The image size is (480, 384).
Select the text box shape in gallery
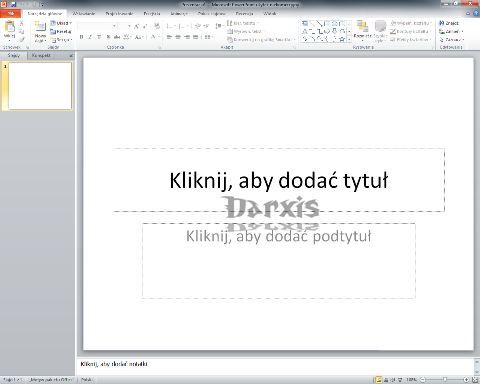tap(305, 23)
